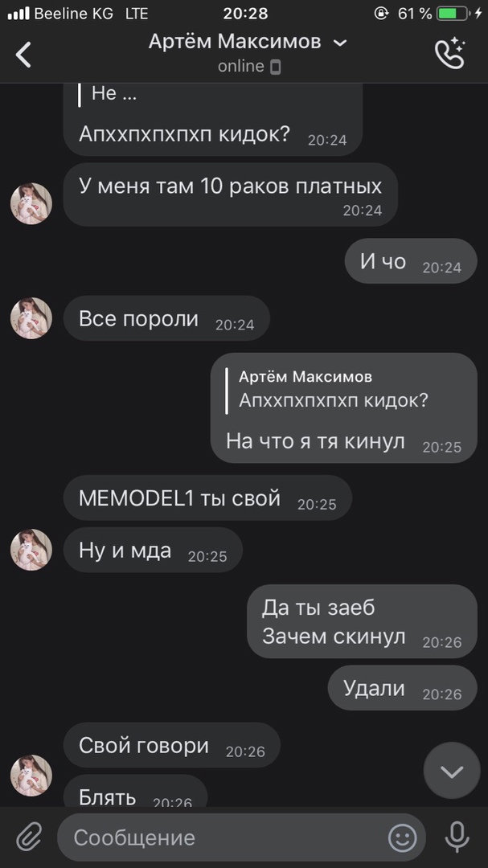Screen dimensions: 488x868
Task: Open the emoji sticker picker
Action: tap(402, 837)
